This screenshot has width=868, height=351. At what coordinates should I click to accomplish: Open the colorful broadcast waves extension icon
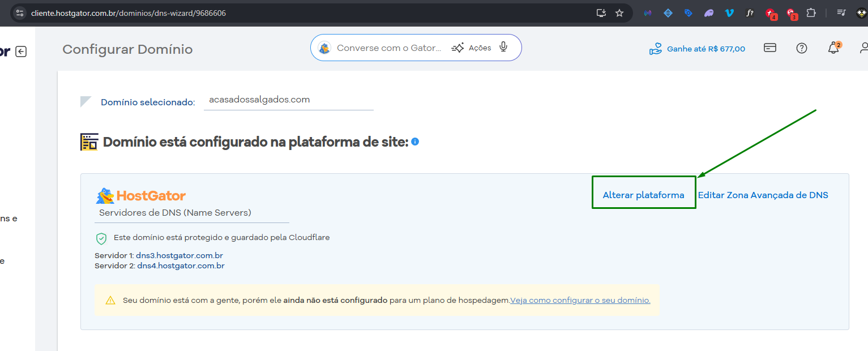click(648, 12)
